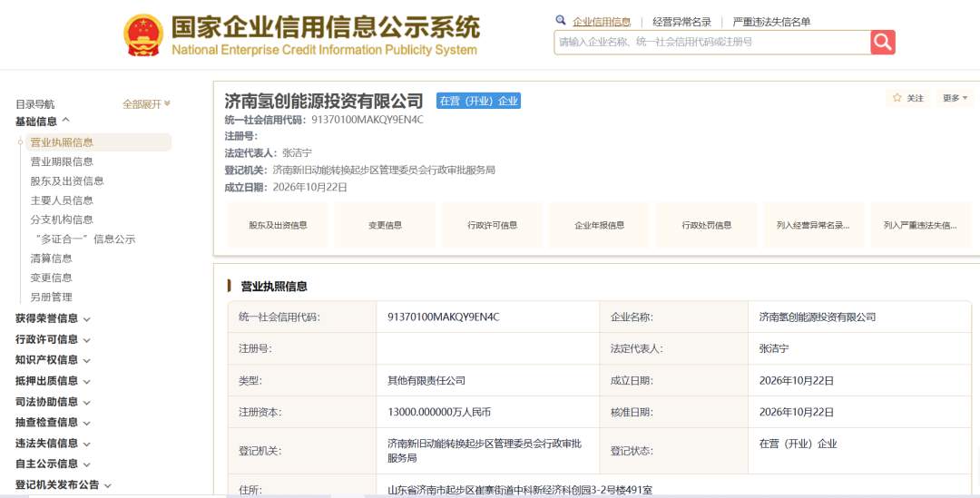Screen dimensions: 980x498
Task: Click the 核准日期 value in the table
Action: point(797,413)
